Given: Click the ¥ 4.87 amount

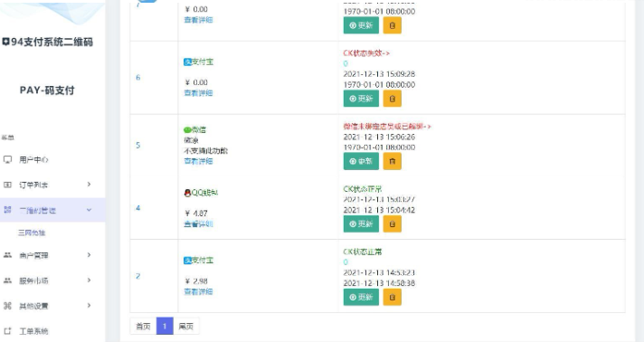Looking at the screenshot, I should click(x=196, y=214).
